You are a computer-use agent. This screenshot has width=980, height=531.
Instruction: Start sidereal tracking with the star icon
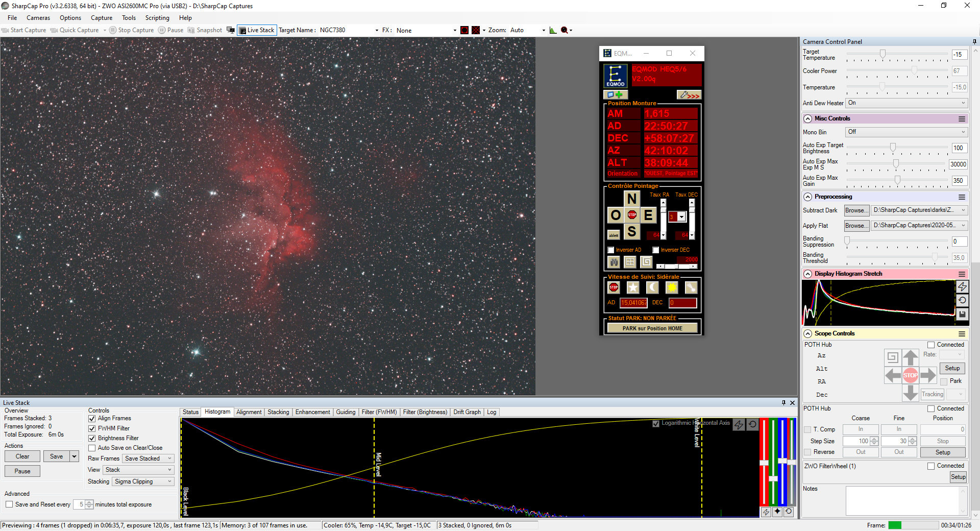pos(633,287)
